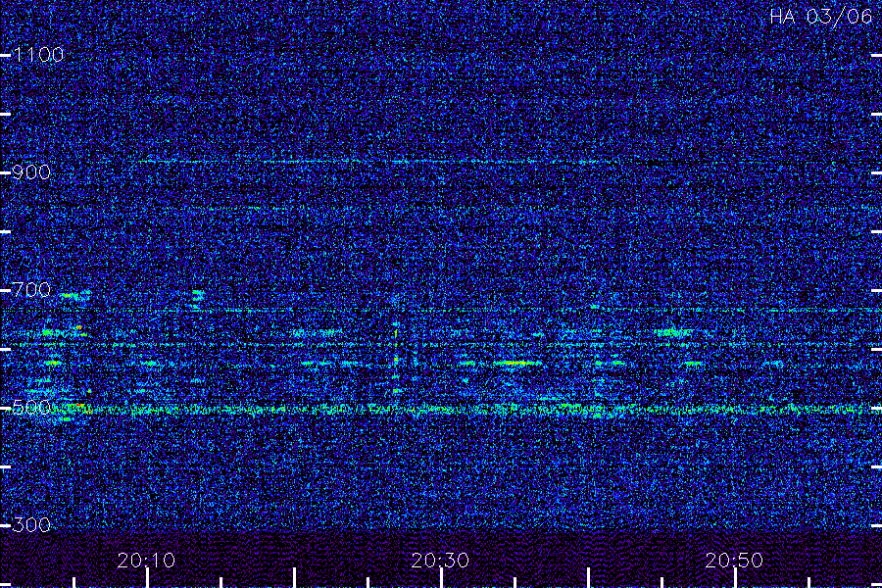Click the 300 frequency axis label
The height and width of the screenshot is (588, 882).
pyautogui.click(x=31, y=525)
